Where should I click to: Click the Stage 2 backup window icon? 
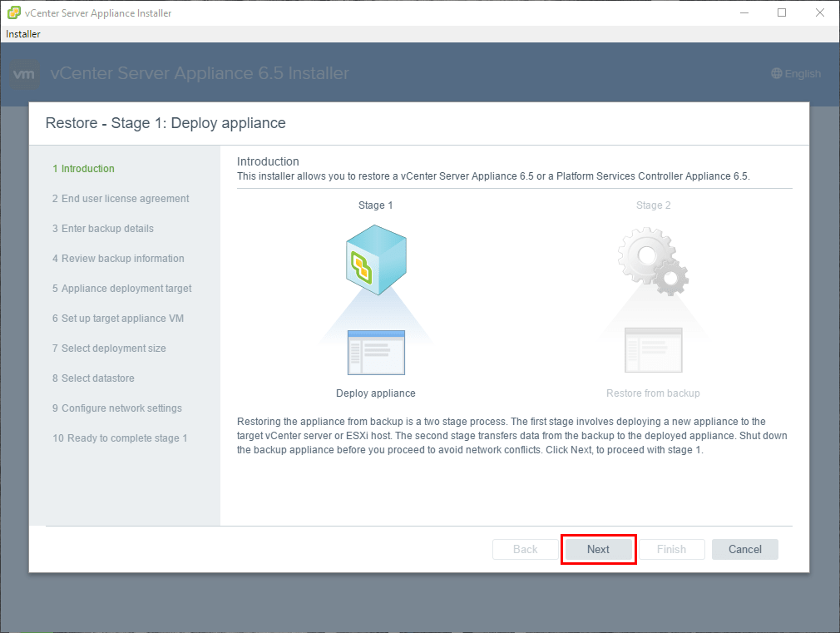pyautogui.click(x=653, y=350)
